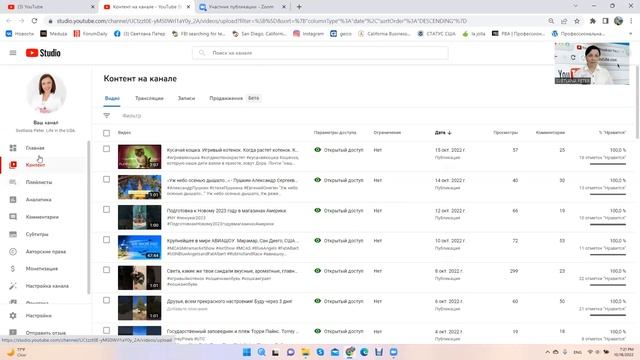Bookmark the page with the star icon
Screen dimensions: 640x360
coord(577,21)
